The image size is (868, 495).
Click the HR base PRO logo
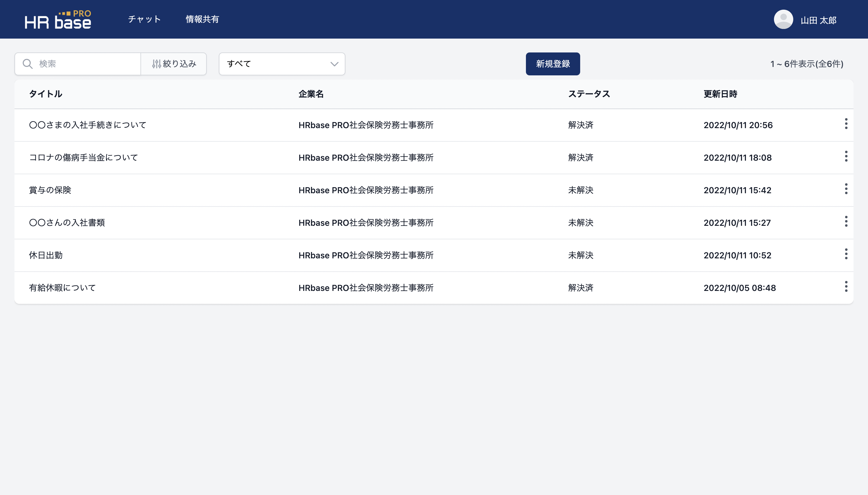pos(58,20)
